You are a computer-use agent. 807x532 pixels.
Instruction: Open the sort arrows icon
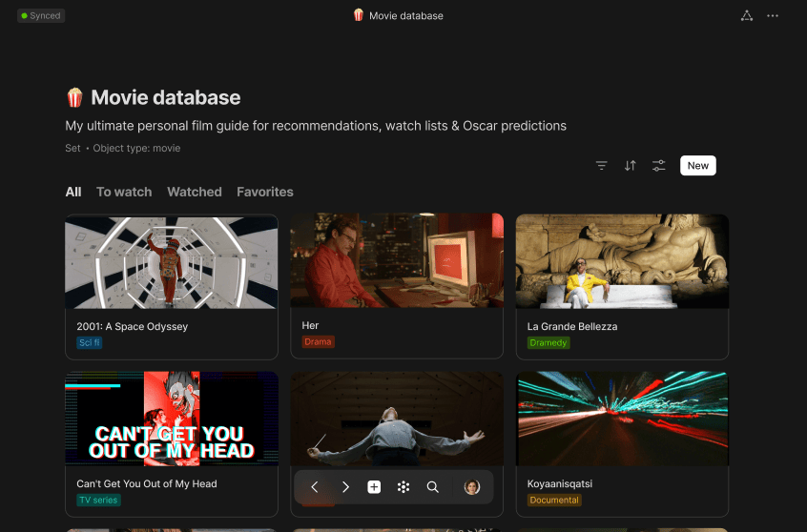coord(630,166)
